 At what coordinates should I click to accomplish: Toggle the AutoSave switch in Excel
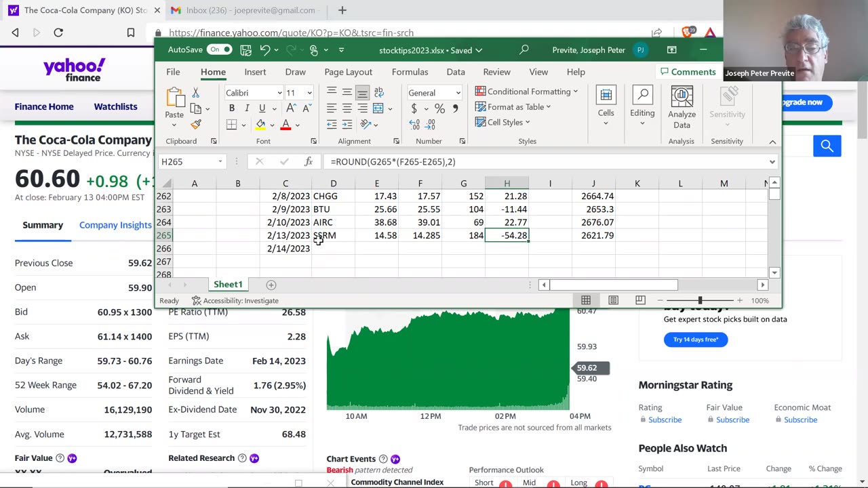220,49
